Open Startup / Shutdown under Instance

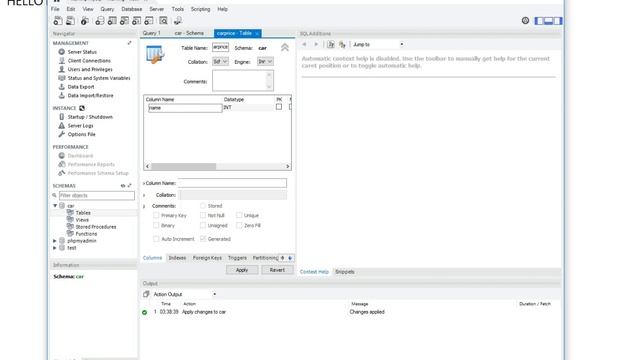[x=90, y=117]
